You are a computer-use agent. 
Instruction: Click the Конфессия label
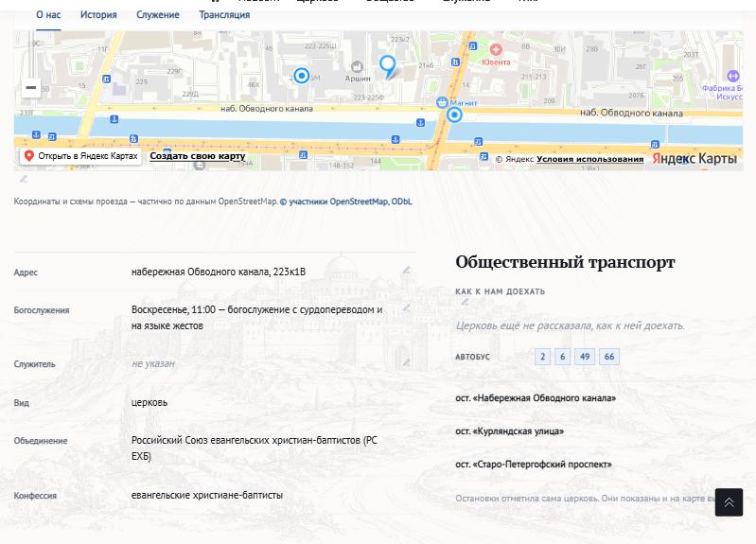35,496
